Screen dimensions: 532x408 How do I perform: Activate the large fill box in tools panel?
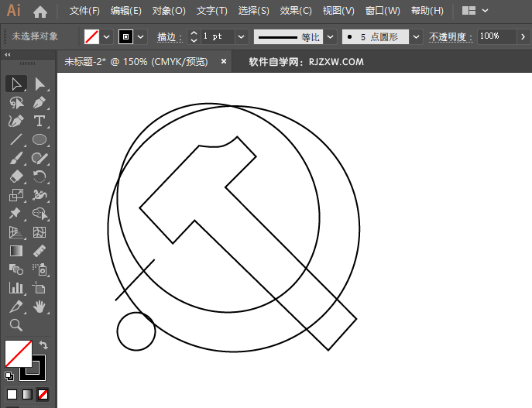pyautogui.click(x=19, y=353)
